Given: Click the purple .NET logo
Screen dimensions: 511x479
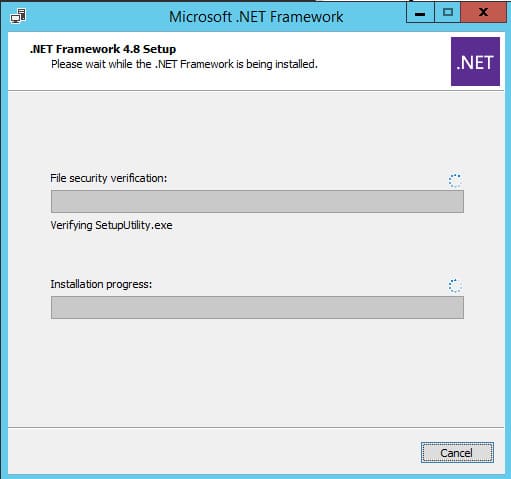Looking at the screenshot, I should coord(475,62).
